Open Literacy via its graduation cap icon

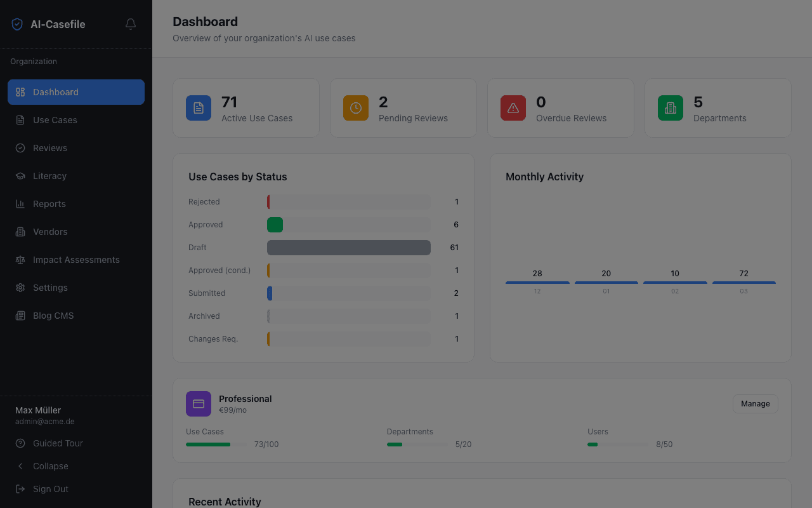coord(20,175)
